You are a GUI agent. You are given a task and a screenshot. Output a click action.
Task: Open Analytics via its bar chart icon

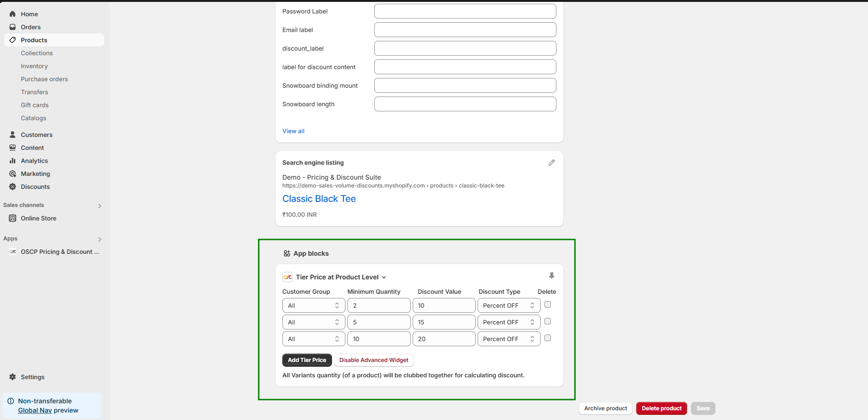pos(13,161)
